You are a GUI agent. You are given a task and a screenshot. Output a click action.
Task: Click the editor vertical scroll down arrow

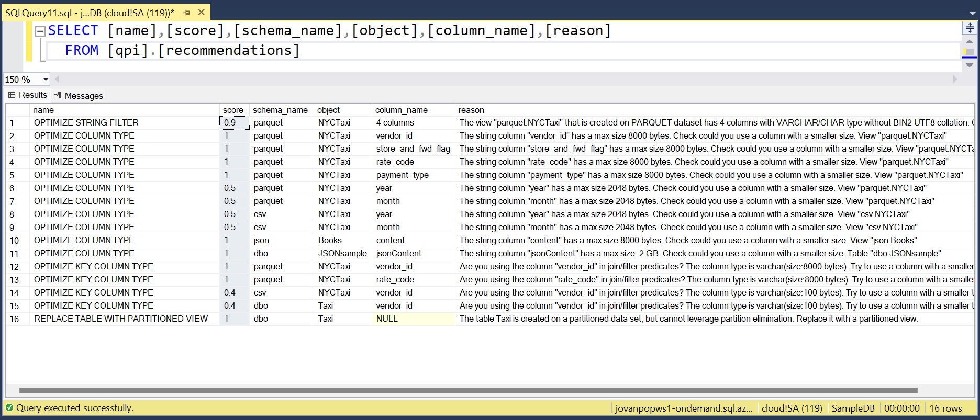pyautogui.click(x=970, y=65)
